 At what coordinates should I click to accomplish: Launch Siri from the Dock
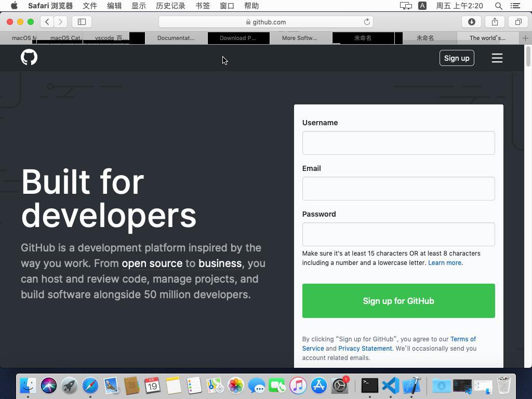(49, 386)
